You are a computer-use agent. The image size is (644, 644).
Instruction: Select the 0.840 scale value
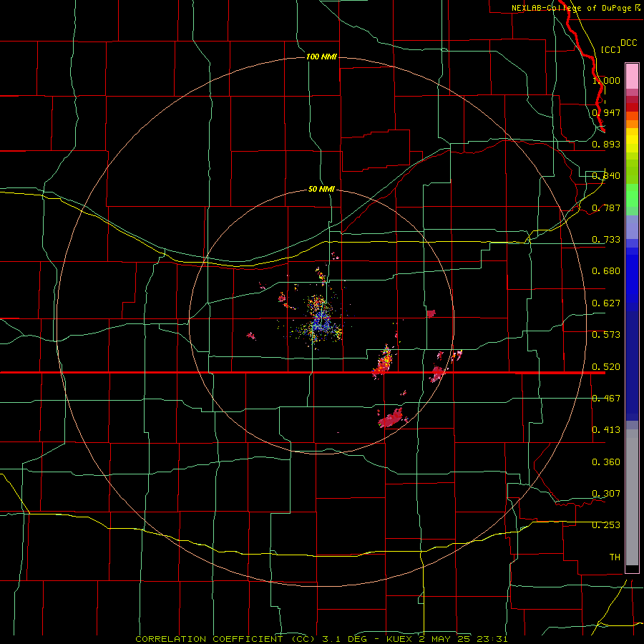pos(606,176)
